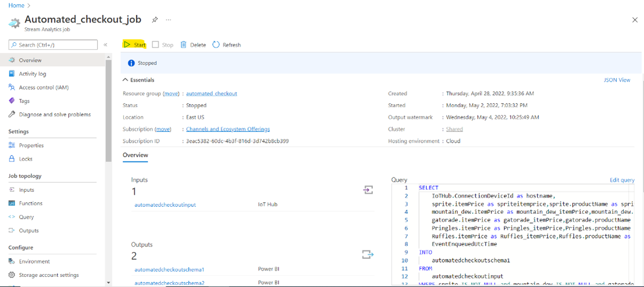Screen dimensions: 644x287
Task: Open Diagnose and solve problems
Action: pos(54,114)
